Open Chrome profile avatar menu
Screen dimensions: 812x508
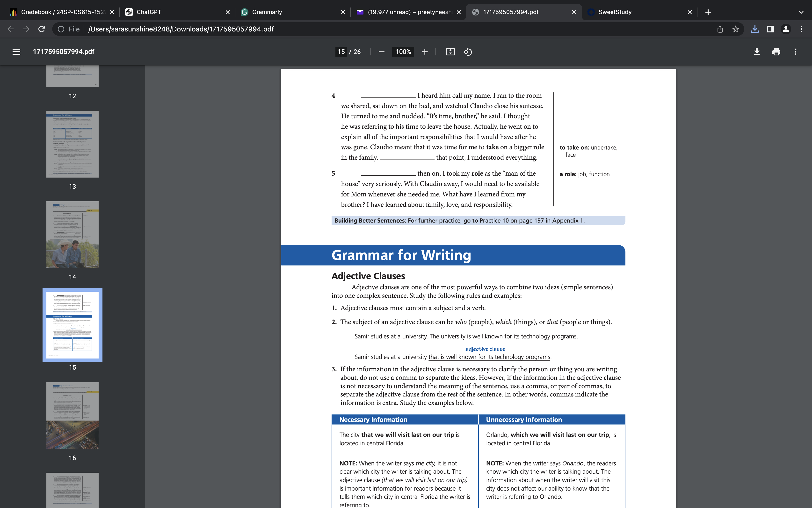tap(785, 29)
